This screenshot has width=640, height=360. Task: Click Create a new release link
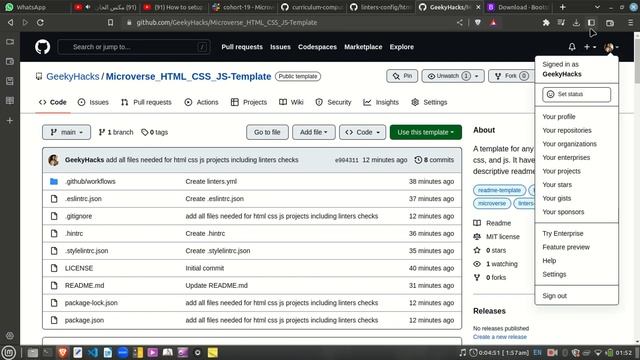500,337
